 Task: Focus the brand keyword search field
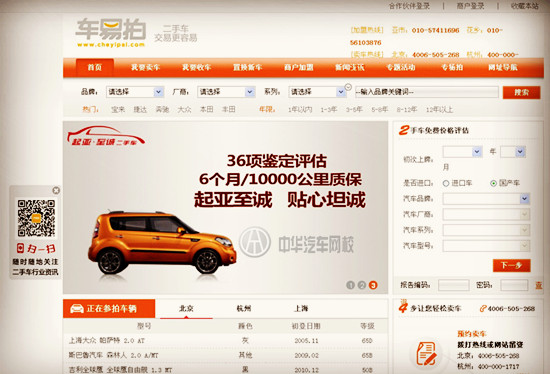click(427, 92)
